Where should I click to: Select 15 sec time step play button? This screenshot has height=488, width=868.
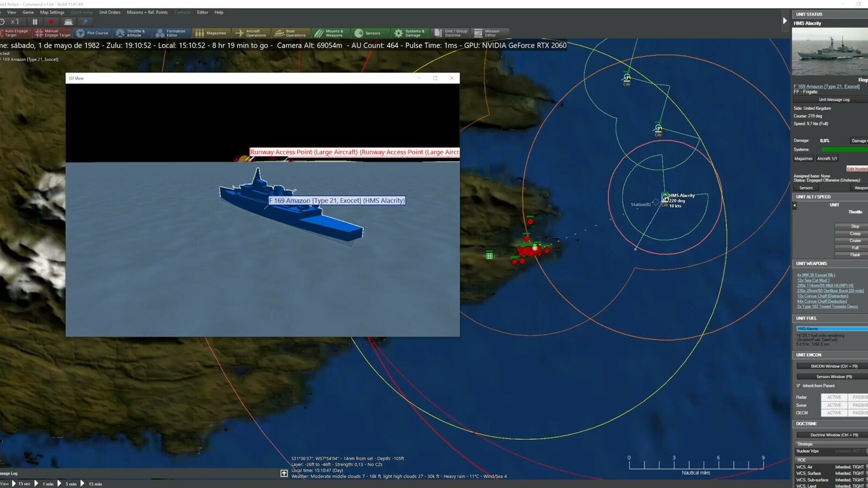14,484
